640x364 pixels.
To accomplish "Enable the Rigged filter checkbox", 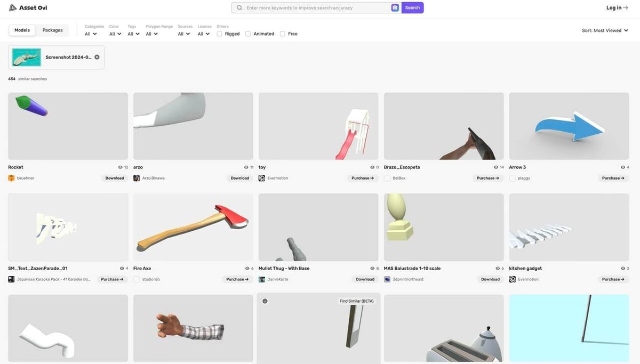I will pyautogui.click(x=219, y=34).
